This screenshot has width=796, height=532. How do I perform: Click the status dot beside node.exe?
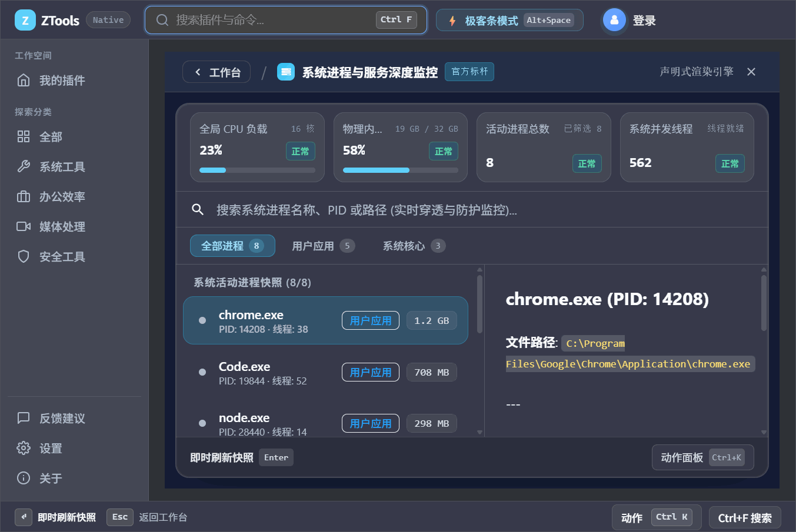coord(202,423)
